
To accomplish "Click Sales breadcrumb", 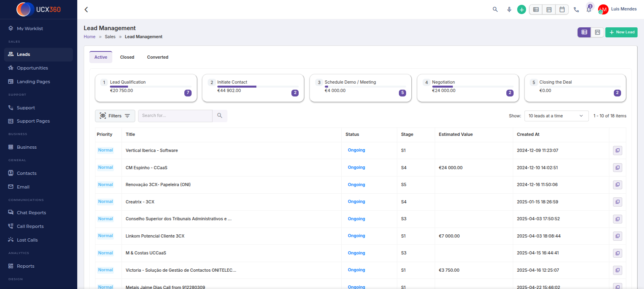I will [x=110, y=37].
